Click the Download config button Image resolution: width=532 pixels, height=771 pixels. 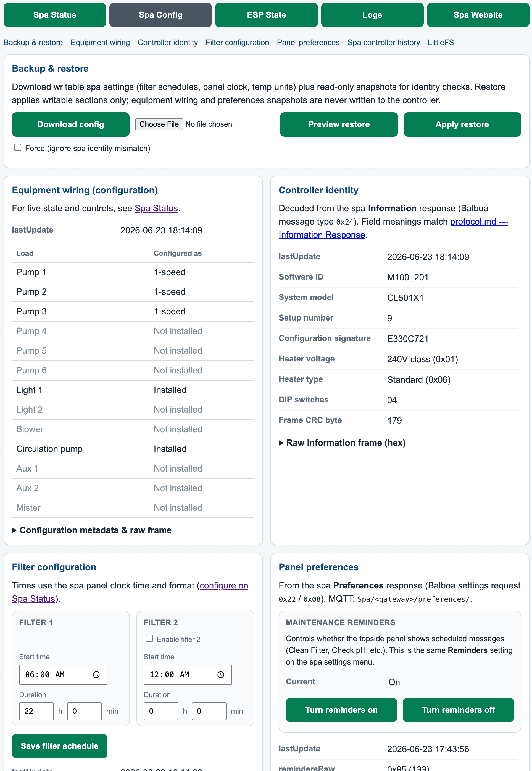click(x=71, y=124)
